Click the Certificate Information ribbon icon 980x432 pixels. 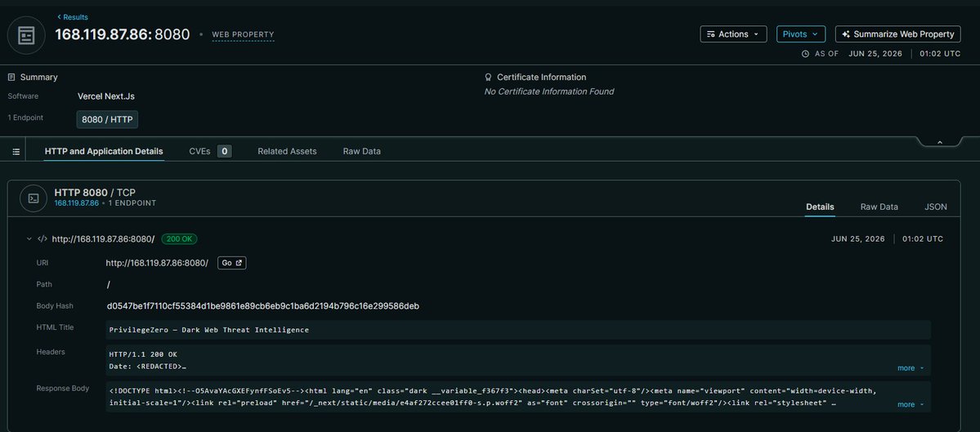tap(488, 78)
